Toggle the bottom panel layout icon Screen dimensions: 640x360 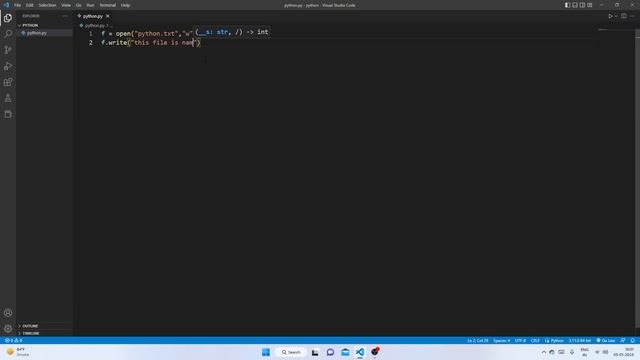tap(575, 5)
